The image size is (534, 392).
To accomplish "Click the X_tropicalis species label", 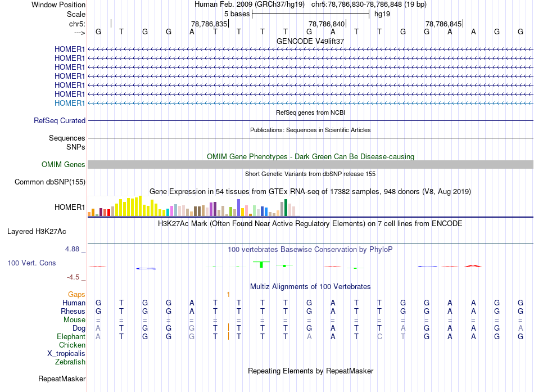I will (x=66, y=353).
